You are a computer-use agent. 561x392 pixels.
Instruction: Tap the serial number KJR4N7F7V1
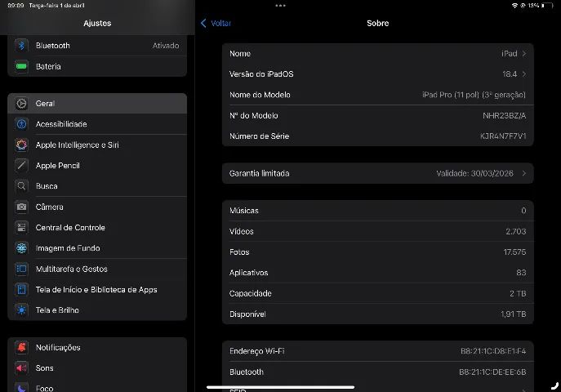(503, 136)
